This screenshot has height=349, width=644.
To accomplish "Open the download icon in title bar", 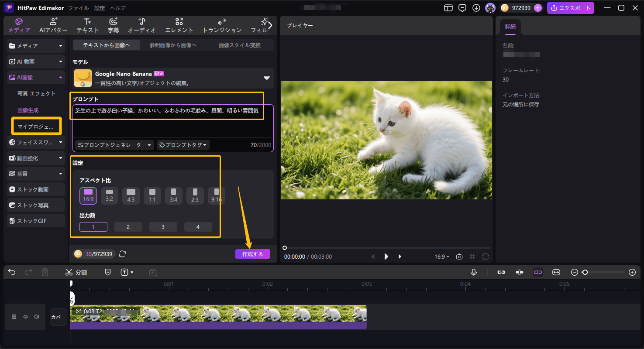I will point(476,8).
